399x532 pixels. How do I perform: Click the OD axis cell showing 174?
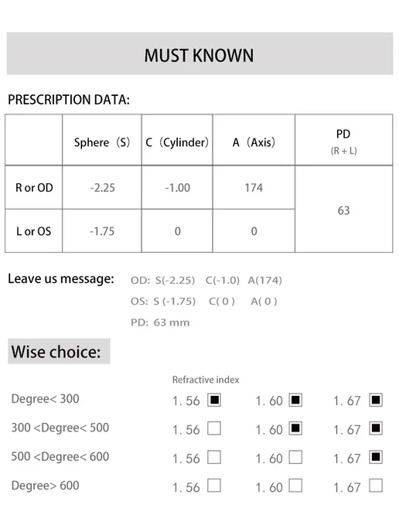click(x=254, y=188)
